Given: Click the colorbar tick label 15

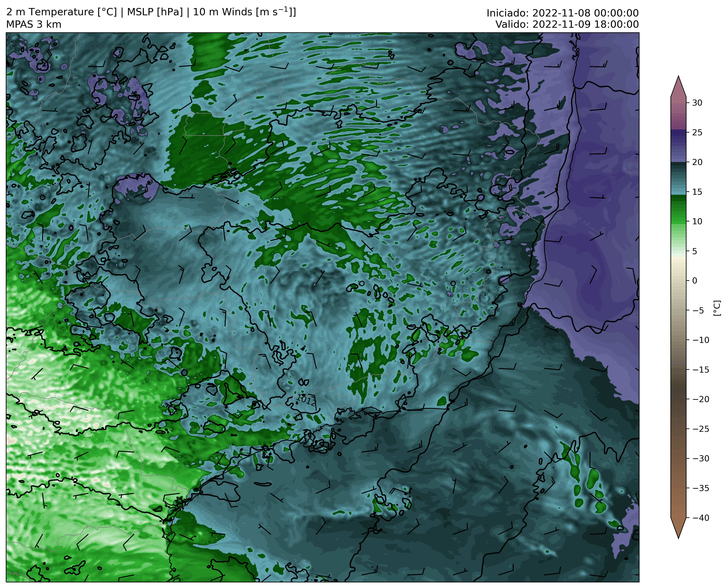Looking at the screenshot, I should tap(697, 192).
